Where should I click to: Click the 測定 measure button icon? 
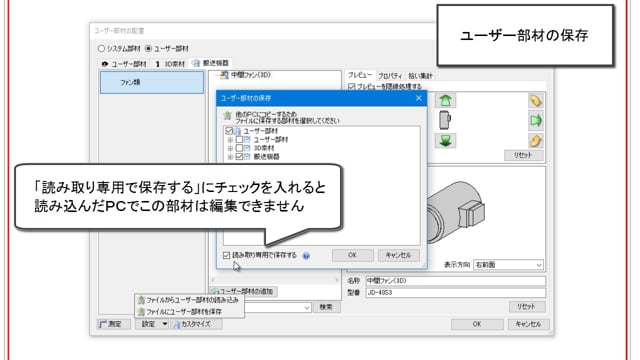point(103,324)
